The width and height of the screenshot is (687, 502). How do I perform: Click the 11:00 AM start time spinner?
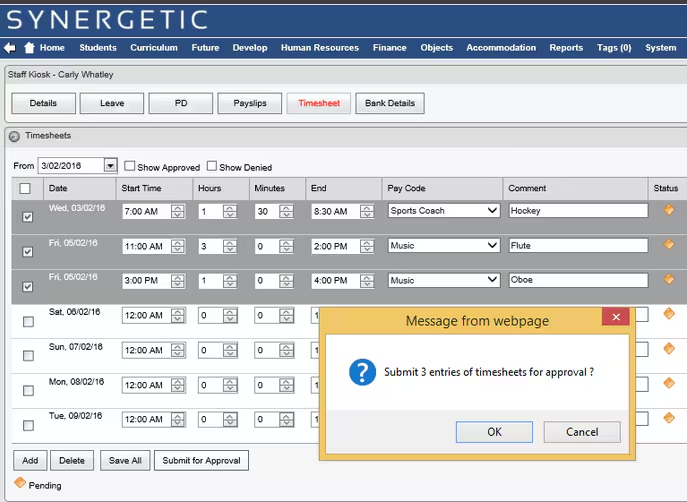(x=177, y=247)
